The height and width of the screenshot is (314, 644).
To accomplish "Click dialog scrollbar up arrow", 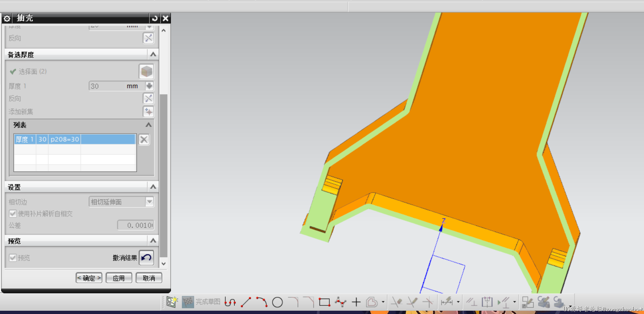I will coord(164,30).
